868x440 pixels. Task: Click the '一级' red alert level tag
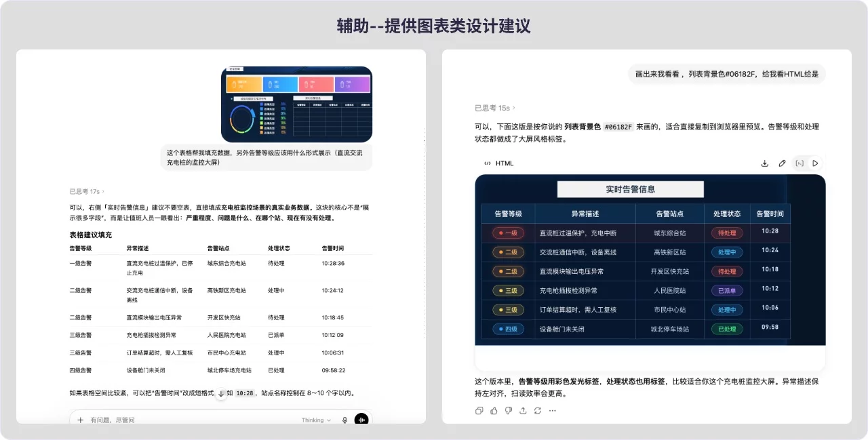(x=508, y=233)
